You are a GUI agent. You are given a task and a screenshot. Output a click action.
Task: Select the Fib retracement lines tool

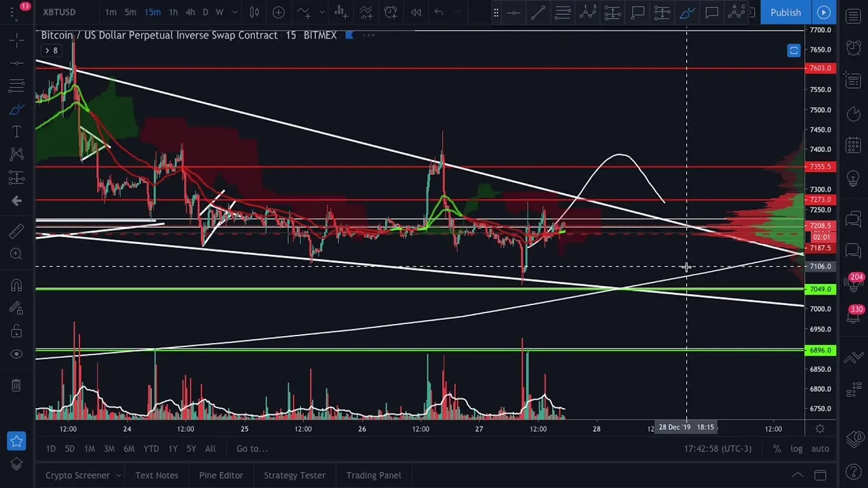[563, 12]
